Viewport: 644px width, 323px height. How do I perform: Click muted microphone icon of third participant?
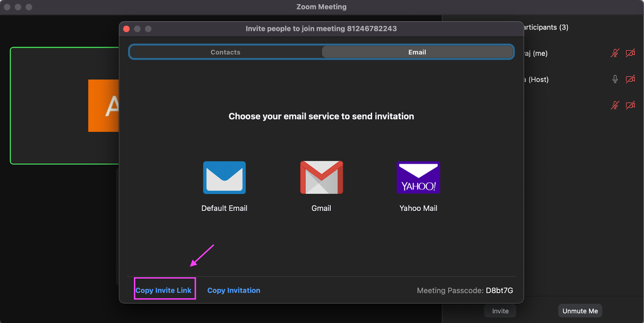click(615, 106)
